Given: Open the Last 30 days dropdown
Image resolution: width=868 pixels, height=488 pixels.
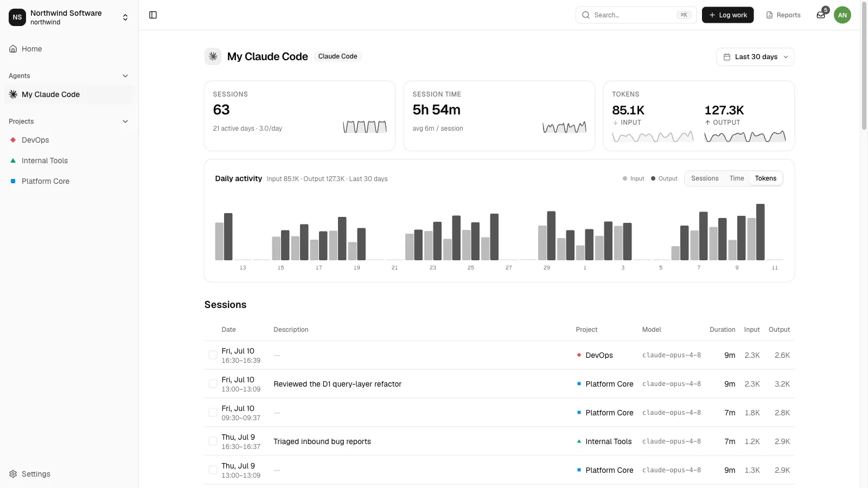Looking at the screenshot, I should (755, 57).
